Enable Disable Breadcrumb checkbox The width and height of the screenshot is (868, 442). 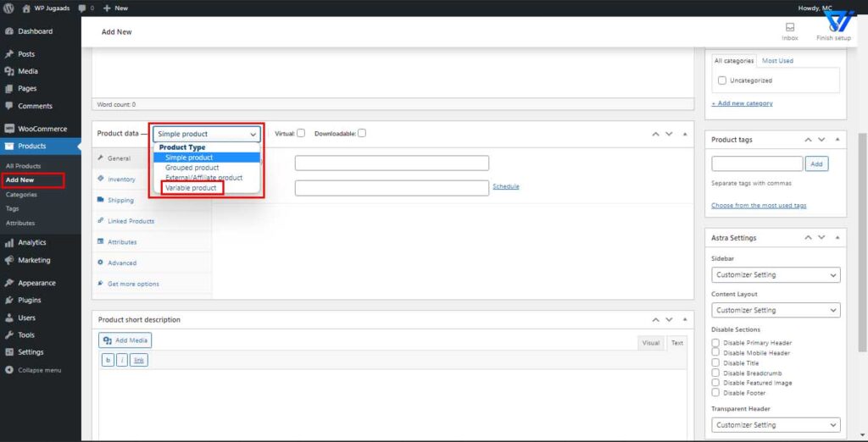pos(715,373)
